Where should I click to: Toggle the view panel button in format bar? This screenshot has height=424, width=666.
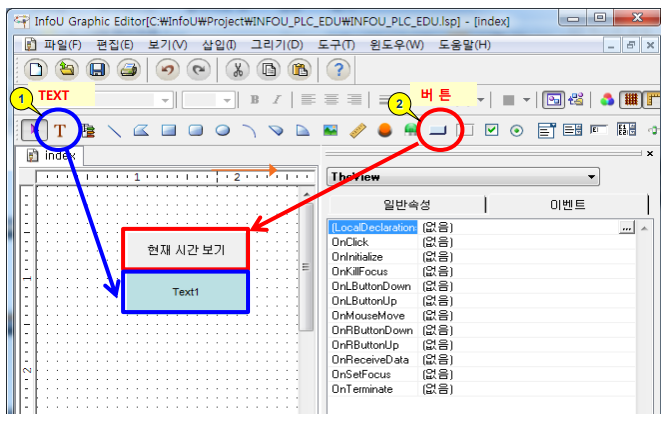[553, 100]
